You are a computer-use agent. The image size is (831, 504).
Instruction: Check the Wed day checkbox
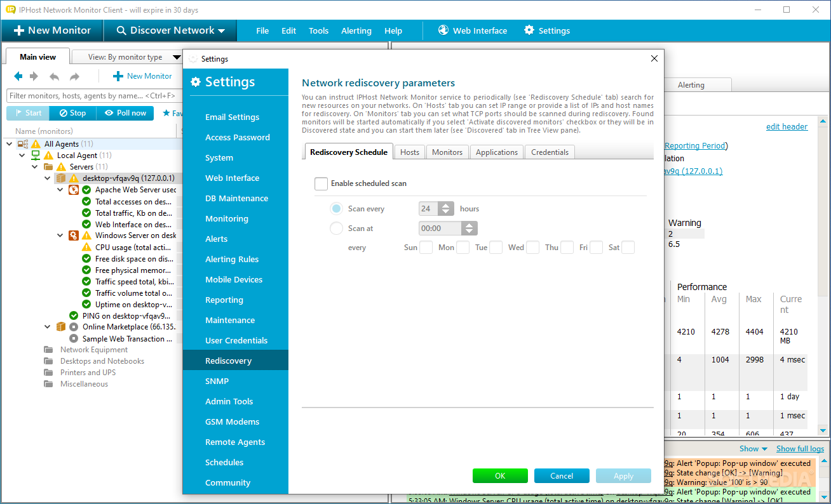(532, 248)
